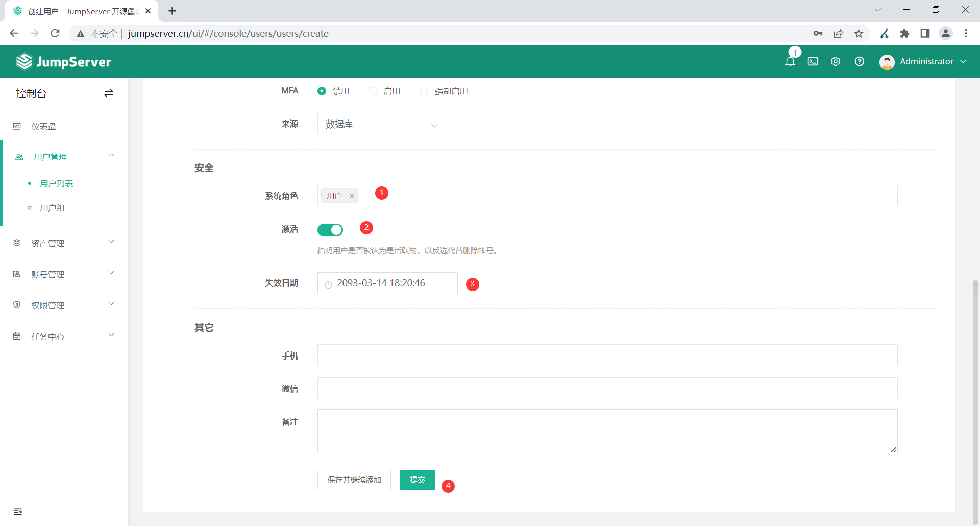Screen dimensions: 980x526
Task: Click the 任务中心 calendar icon
Action: tap(17, 336)
